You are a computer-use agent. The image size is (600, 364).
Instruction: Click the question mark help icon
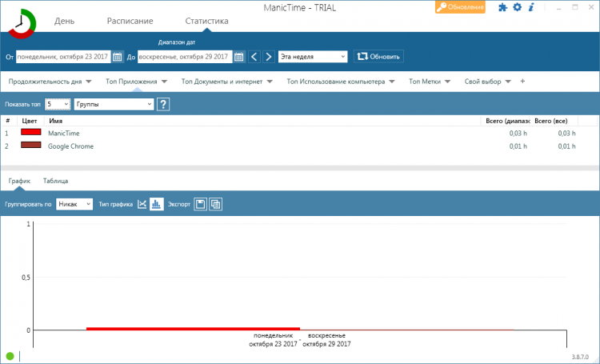click(x=163, y=104)
